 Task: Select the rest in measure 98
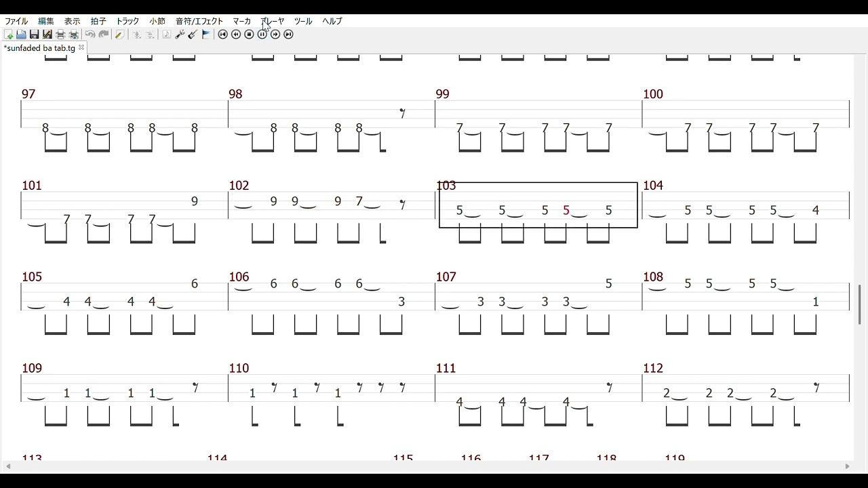[x=403, y=114]
